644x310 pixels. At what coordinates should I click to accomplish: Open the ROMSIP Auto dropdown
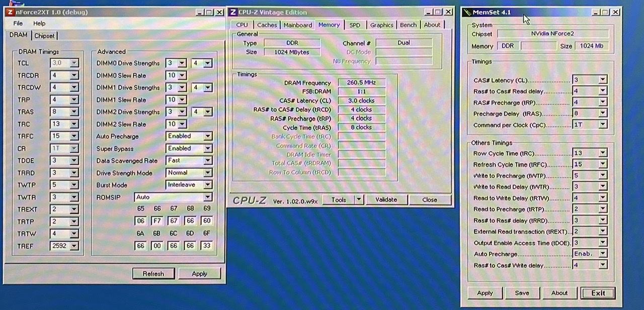pos(207,197)
